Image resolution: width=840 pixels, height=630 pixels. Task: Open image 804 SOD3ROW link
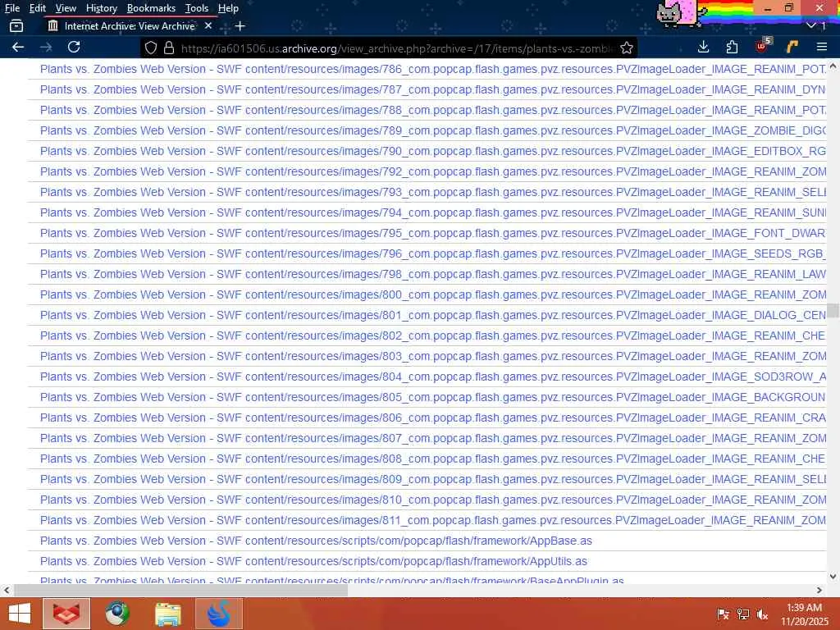tap(433, 377)
